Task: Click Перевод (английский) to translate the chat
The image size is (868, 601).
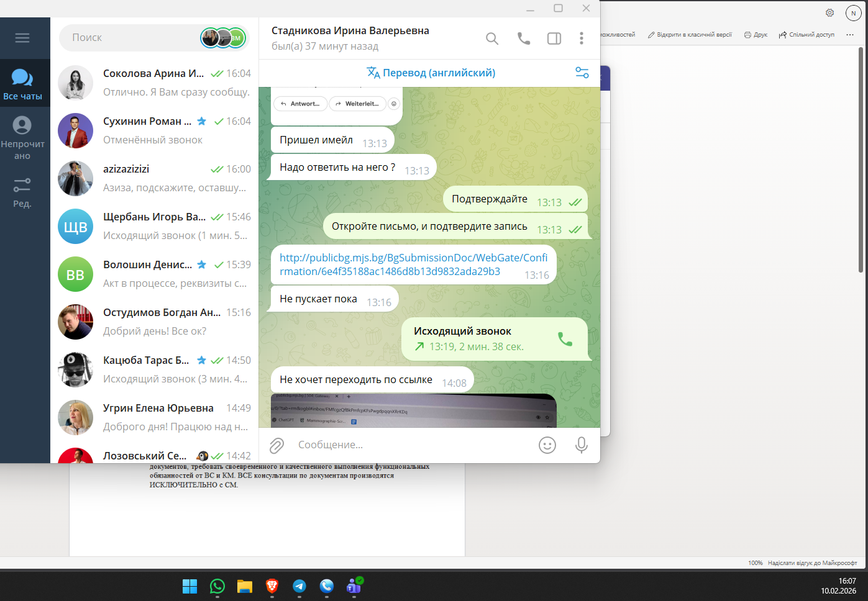Action: [x=431, y=73]
